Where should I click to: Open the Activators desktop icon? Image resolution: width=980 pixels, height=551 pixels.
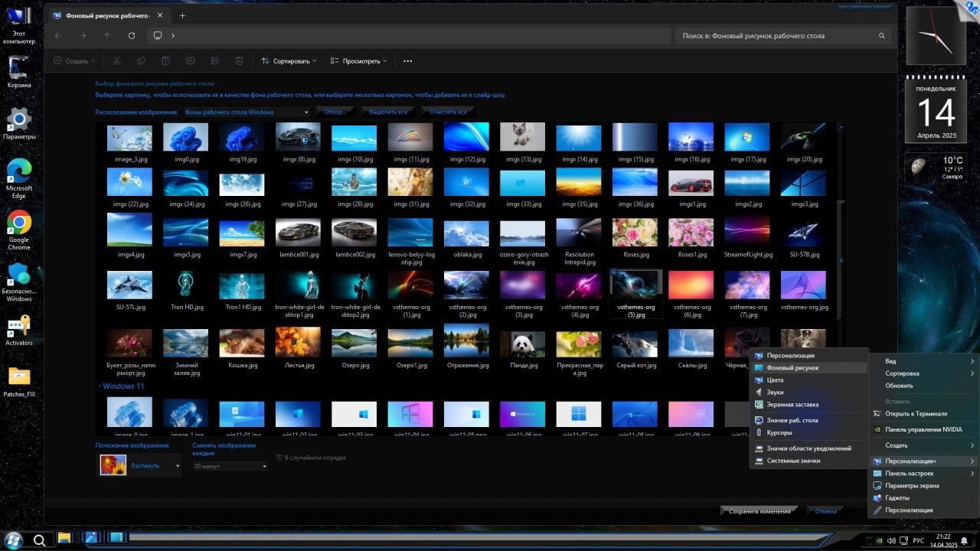19,331
